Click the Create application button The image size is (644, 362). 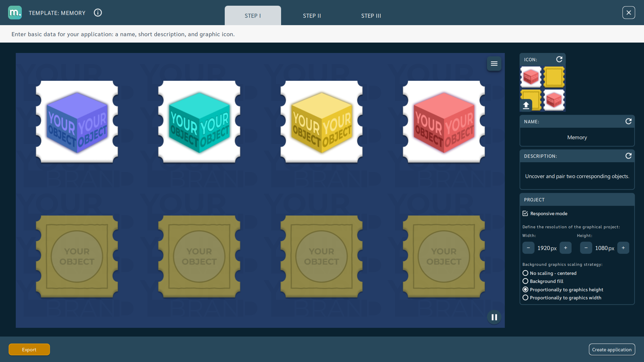[612, 350]
